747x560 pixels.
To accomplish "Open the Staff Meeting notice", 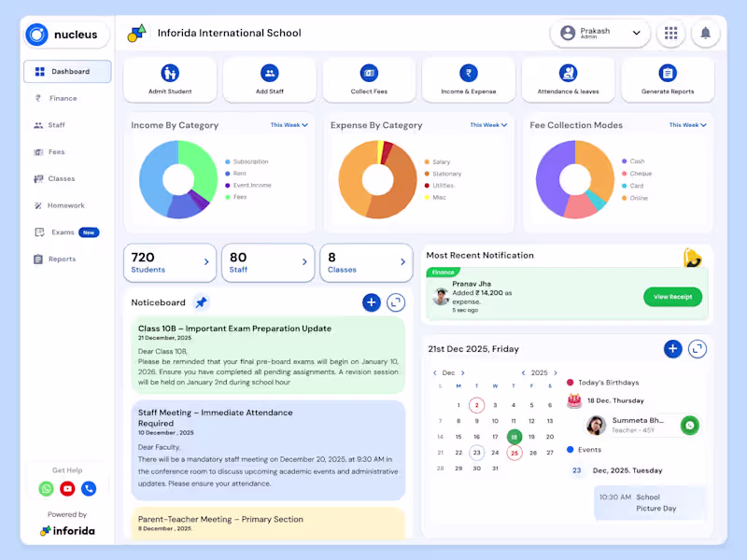I will coord(268,451).
